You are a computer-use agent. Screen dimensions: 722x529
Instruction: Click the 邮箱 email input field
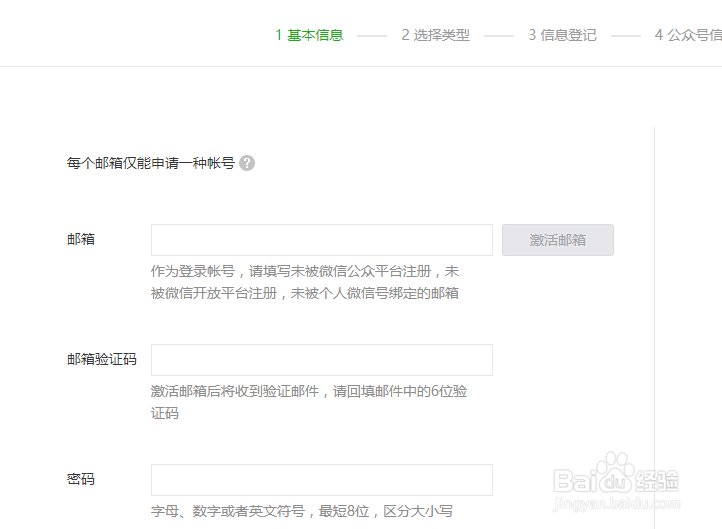[x=322, y=240]
